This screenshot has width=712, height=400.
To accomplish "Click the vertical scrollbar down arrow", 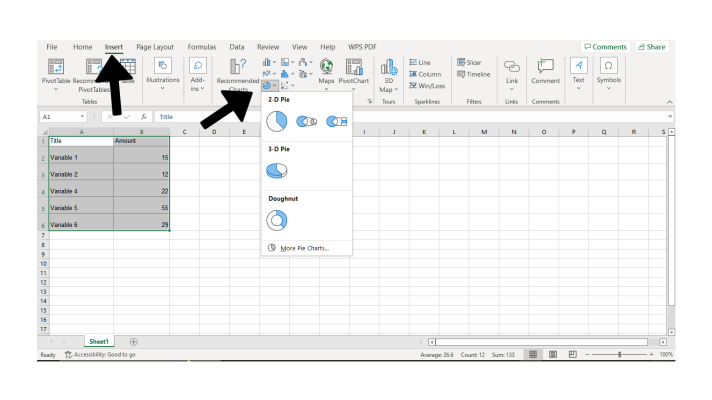I will click(x=672, y=332).
